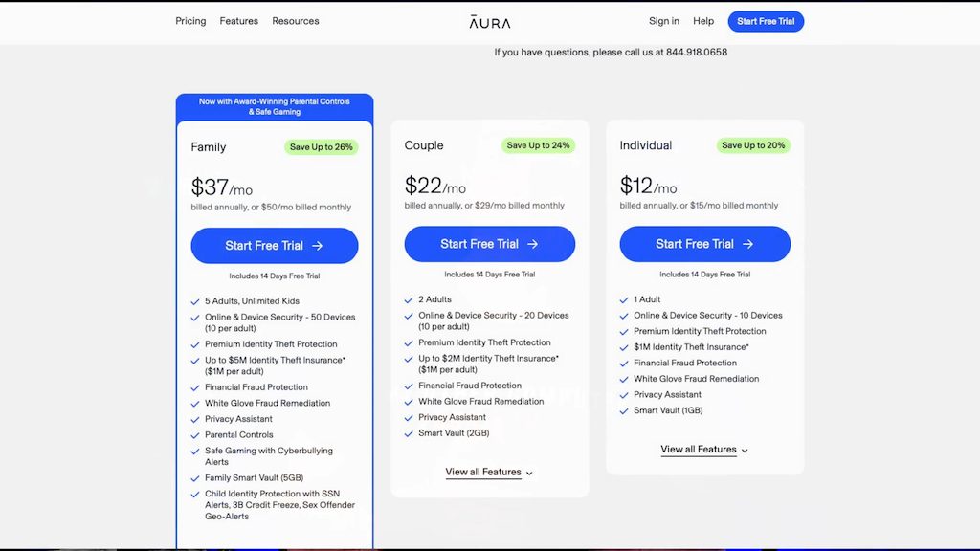Open the Help link
Viewport: 980px width, 551px height.
coord(703,21)
